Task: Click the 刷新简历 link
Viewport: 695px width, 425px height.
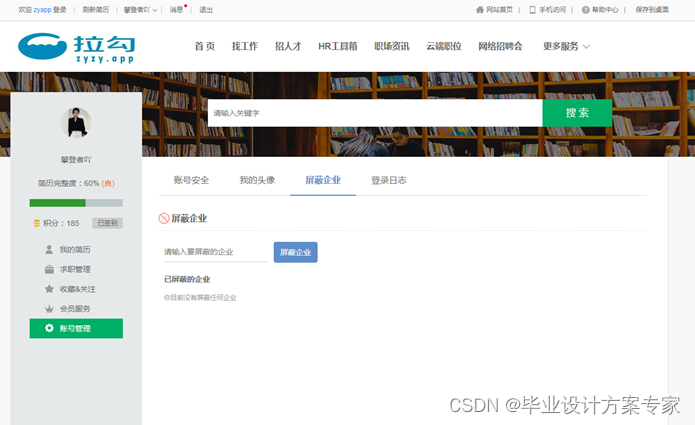Action: pyautogui.click(x=96, y=10)
